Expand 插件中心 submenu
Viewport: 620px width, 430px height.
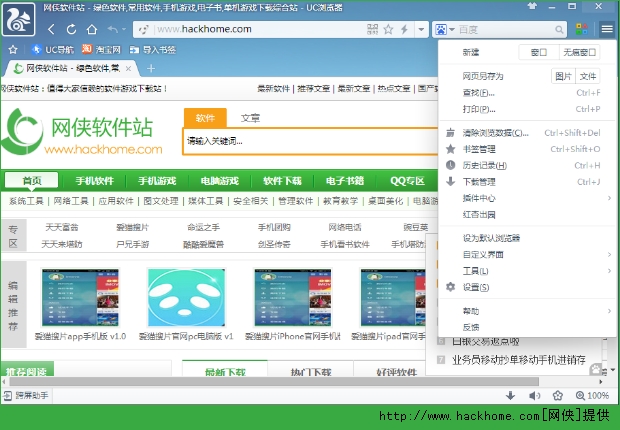tap(527, 198)
